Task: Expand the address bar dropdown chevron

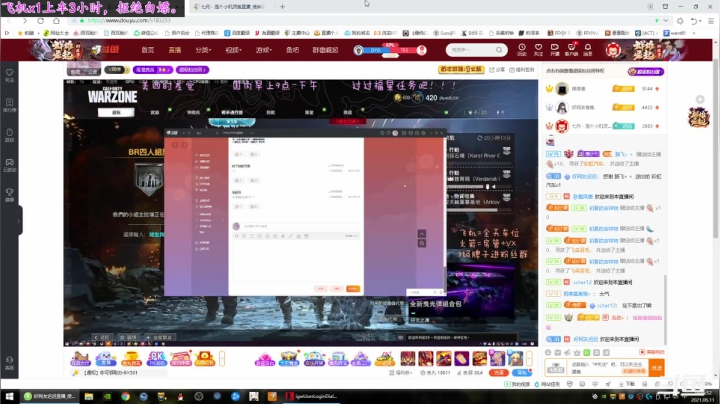Action: pos(665,21)
